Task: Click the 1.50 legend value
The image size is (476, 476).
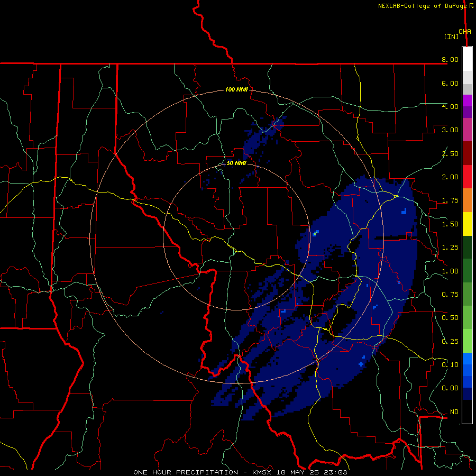Action: coord(450,224)
